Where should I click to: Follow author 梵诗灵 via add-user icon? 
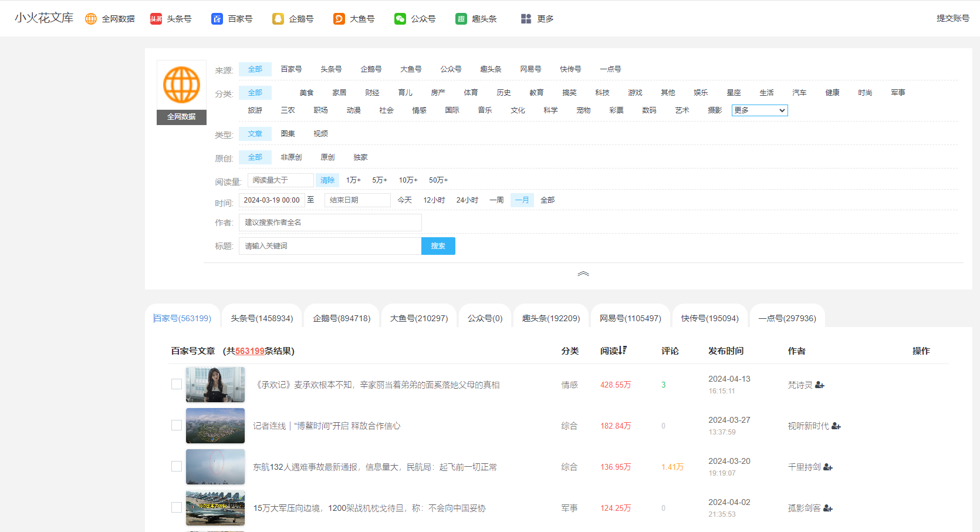(820, 385)
